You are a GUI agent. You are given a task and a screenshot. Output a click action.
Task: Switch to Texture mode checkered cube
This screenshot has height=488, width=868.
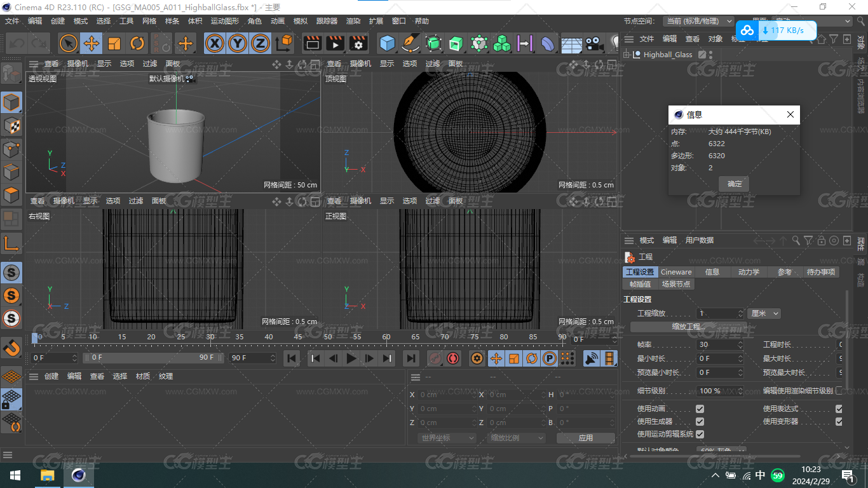click(11, 126)
